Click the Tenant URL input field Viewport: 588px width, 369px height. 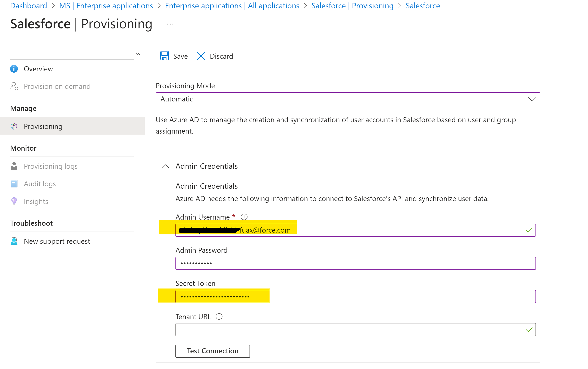coord(356,330)
